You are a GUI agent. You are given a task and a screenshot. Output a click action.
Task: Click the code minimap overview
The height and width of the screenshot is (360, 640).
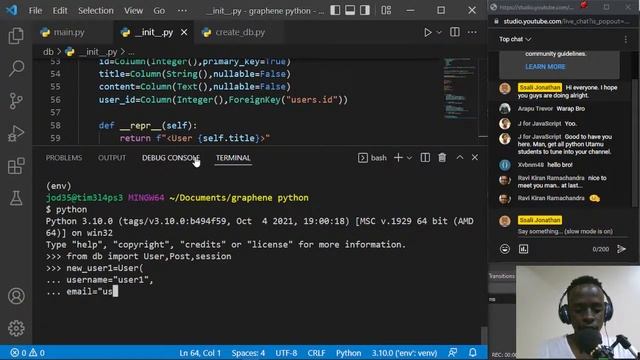[460, 88]
